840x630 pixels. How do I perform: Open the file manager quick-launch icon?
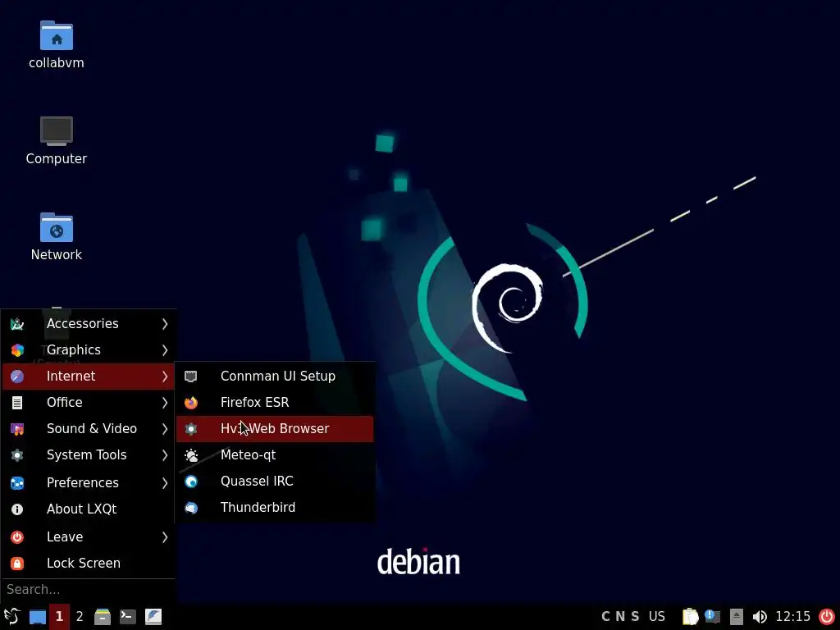coord(103,617)
